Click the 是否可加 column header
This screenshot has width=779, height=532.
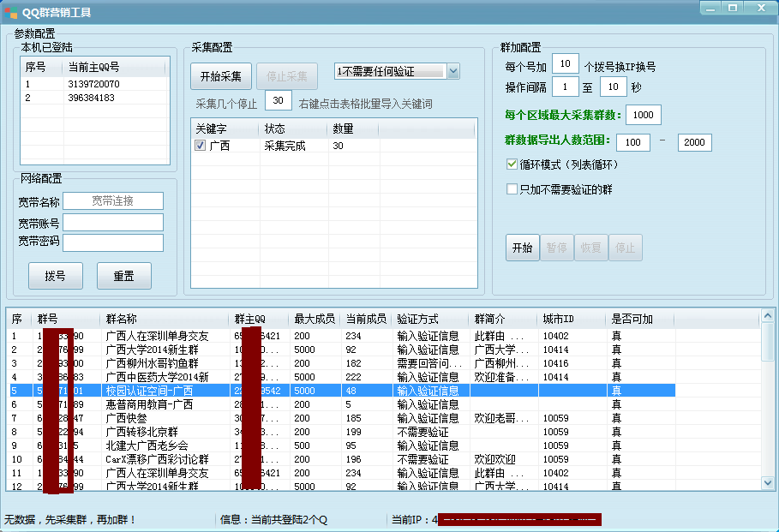[x=640, y=319]
